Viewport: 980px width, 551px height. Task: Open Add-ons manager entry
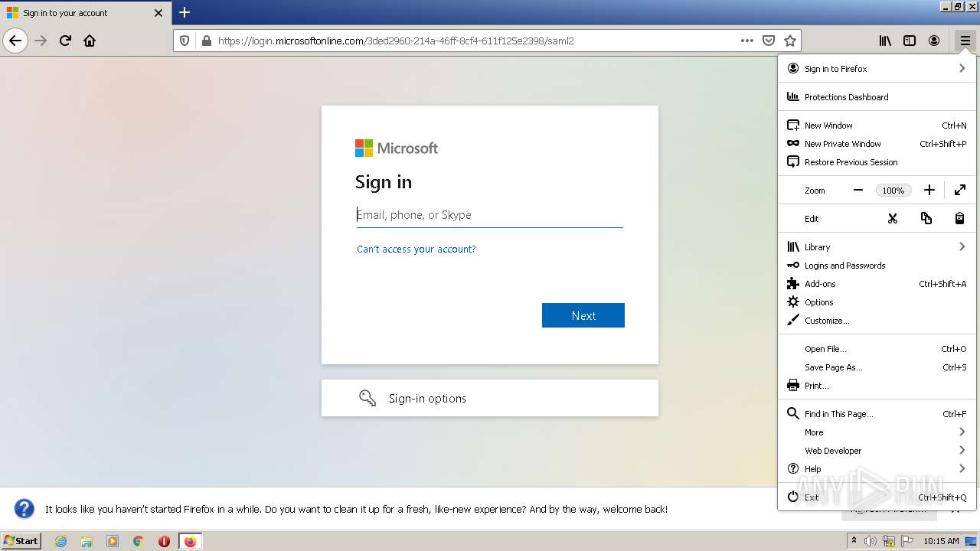877,284
